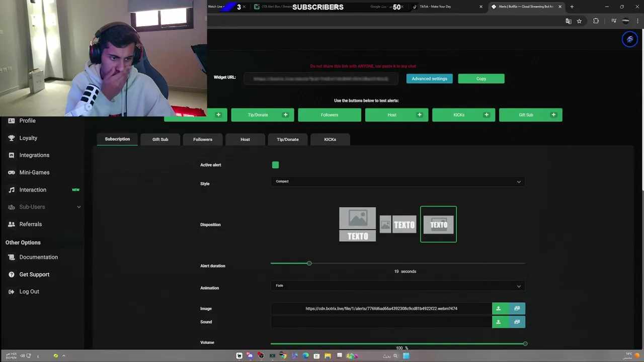The width and height of the screenshot is (644, 362).
Task: Click the browser translate page icon
Action: [569, 21]
